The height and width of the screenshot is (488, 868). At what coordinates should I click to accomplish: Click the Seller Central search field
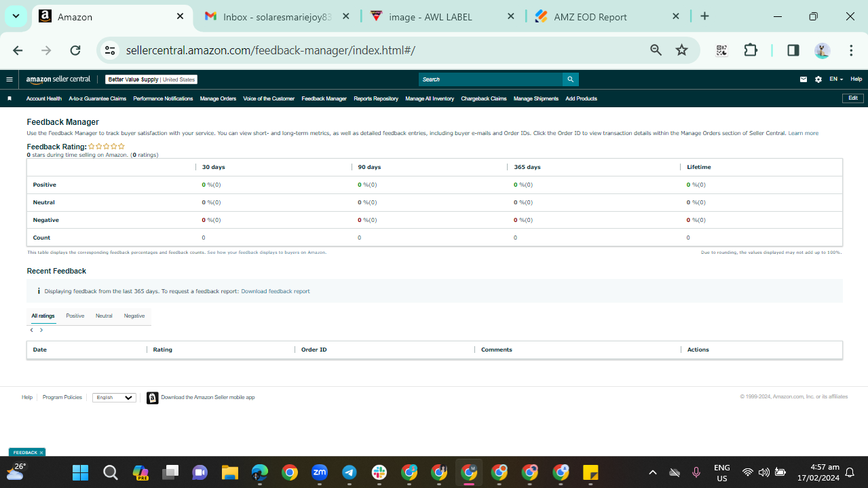coord(491,79)
